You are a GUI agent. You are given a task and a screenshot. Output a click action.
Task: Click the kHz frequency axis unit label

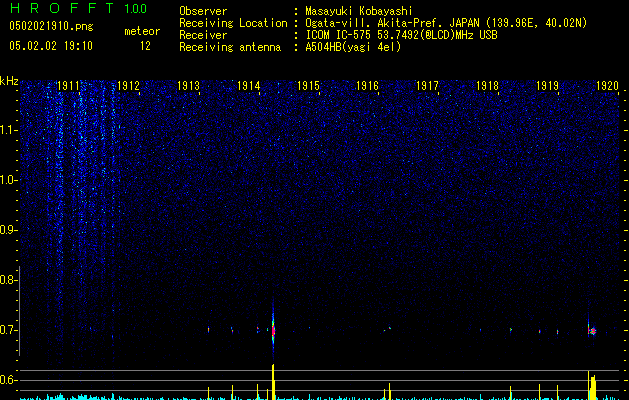click(9, 81)
